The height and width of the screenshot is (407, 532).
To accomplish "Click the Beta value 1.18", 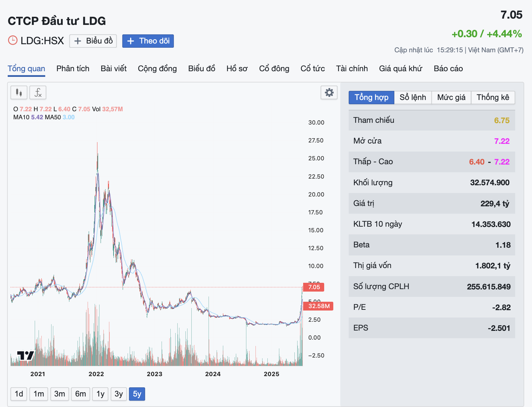I will 503,245.
